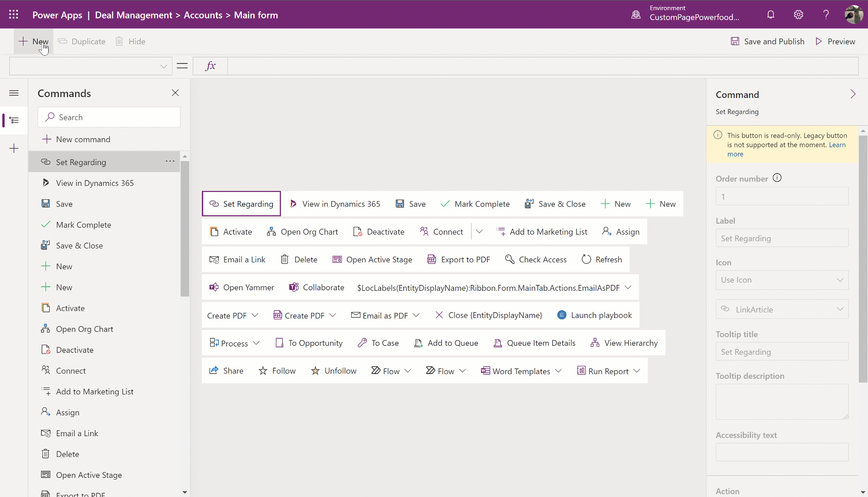Click the plus insert icon in left rail
The height and width of the screenshot is (497, 868).
(14, 149)
